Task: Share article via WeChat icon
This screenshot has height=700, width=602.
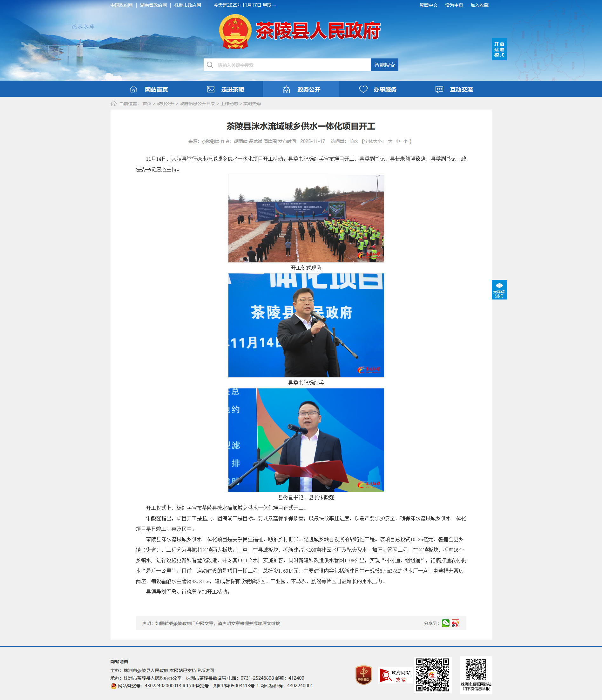Action: tap(445, 623)
